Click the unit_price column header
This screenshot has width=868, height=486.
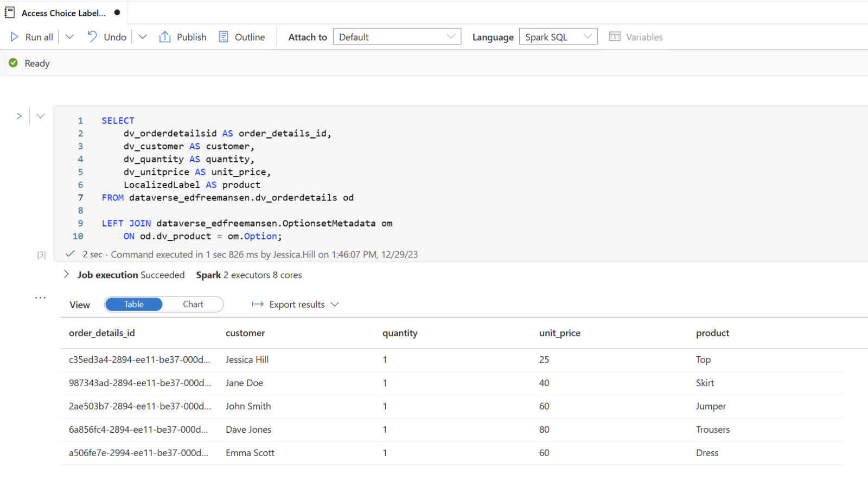[x=560, y=333]
